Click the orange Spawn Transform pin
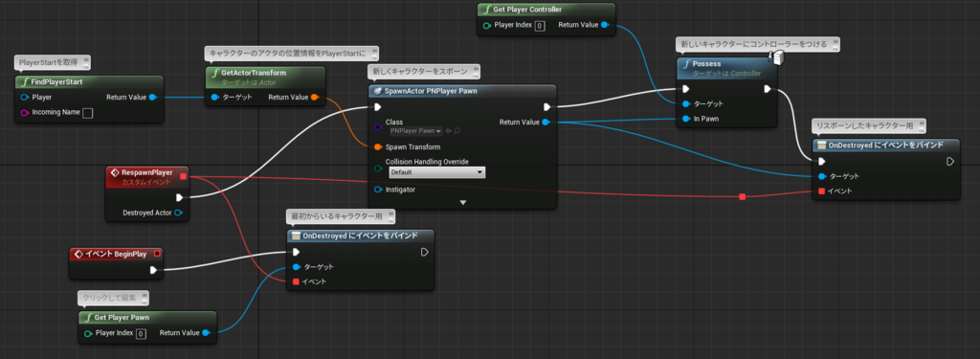 point(377,147)
